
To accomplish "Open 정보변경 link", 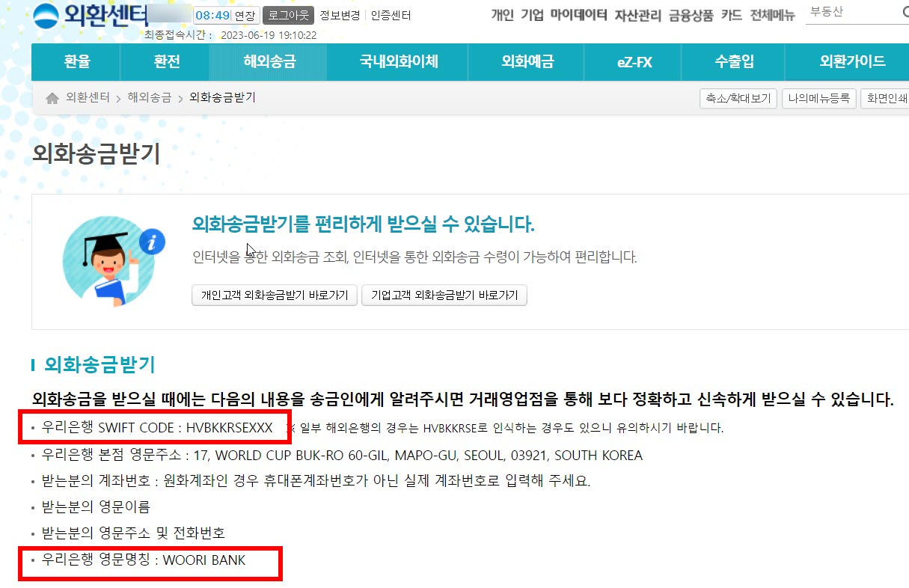I will point(340,16).
